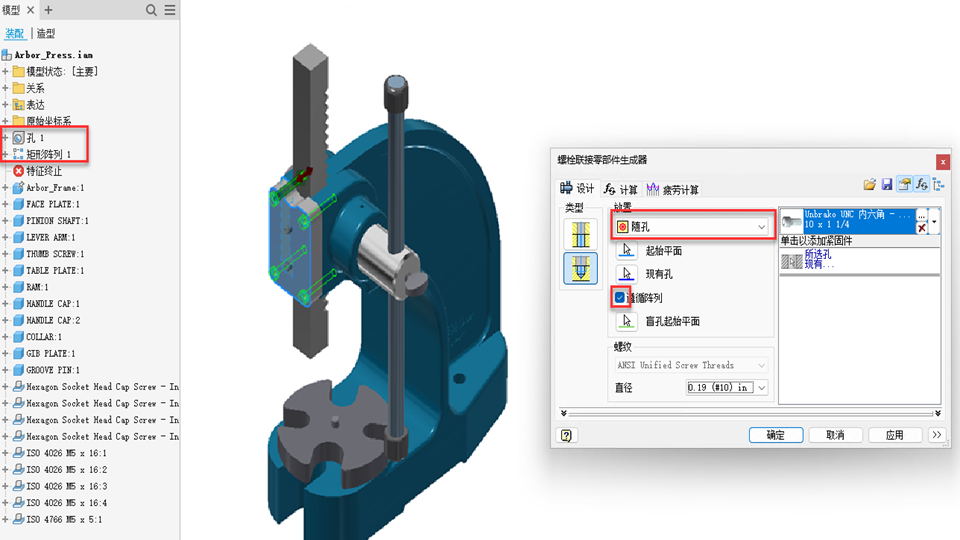
Task: Select the Unbrako UNC 内六角 fastener entry
Action: pos(857,220)
